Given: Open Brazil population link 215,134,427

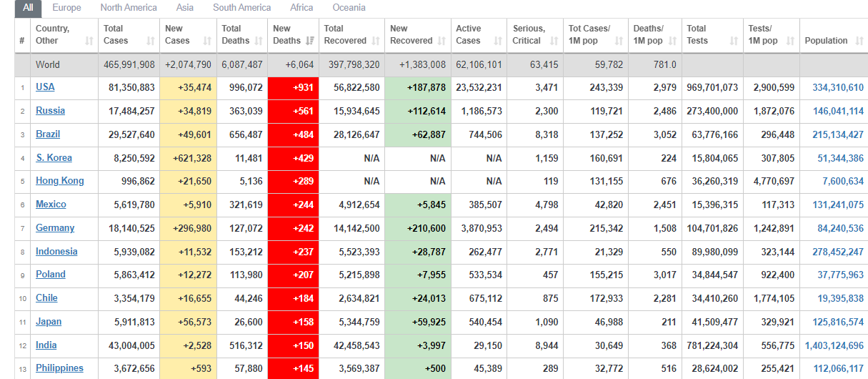Looking at the screenshot, I should pyautogui.click(x=838, y=134).
